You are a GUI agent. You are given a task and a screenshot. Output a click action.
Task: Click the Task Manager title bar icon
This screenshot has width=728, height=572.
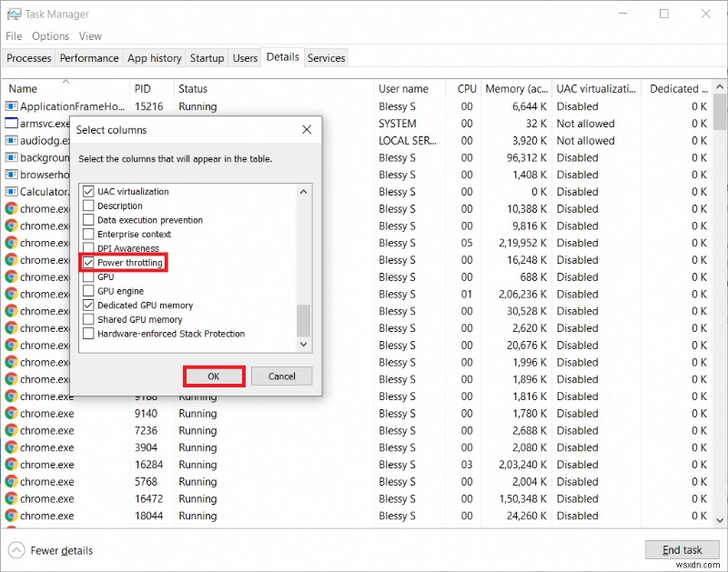[13, 14]
